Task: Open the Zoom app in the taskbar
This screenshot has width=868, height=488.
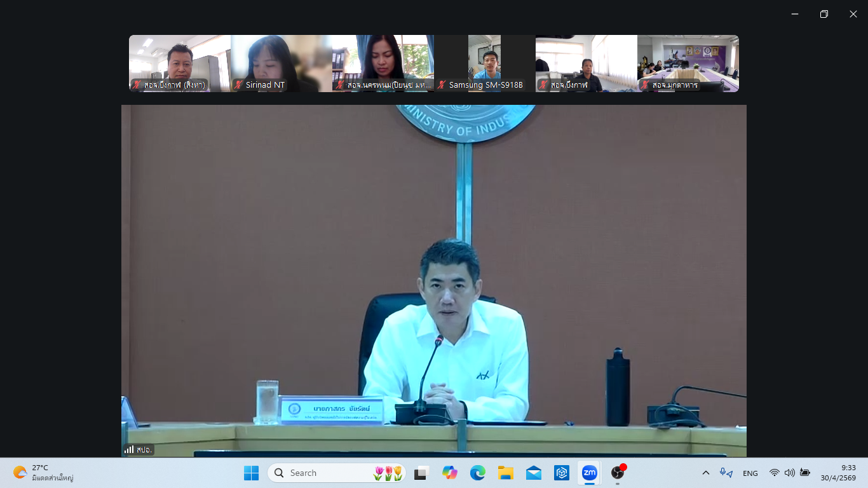Action: pyautogui.click(x=589, y=473)
